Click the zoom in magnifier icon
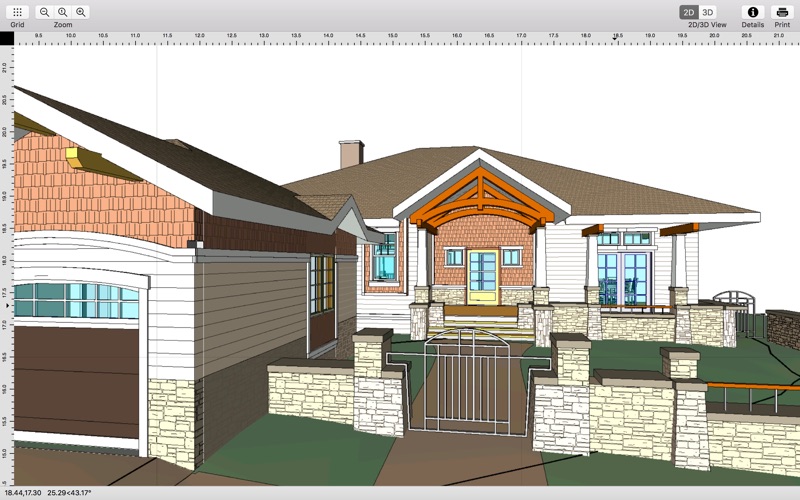Image resolution: width=800 pixels, height=500 pixels. 81,12
